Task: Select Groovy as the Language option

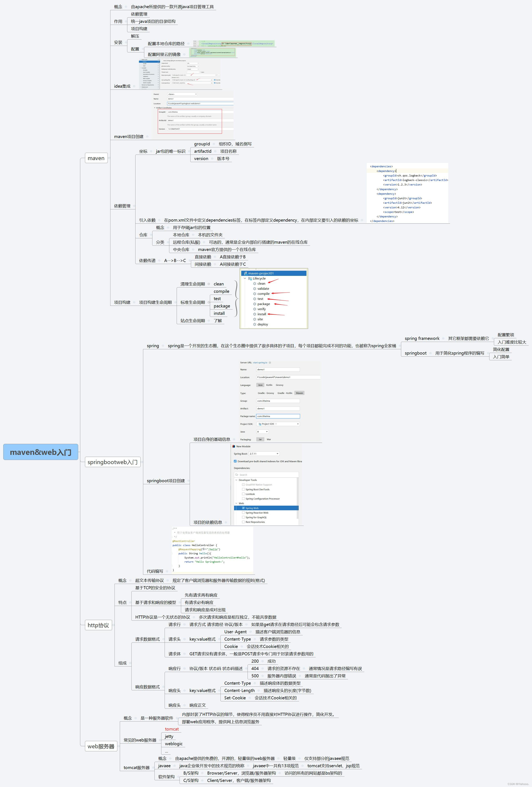Action: point(280,385)
